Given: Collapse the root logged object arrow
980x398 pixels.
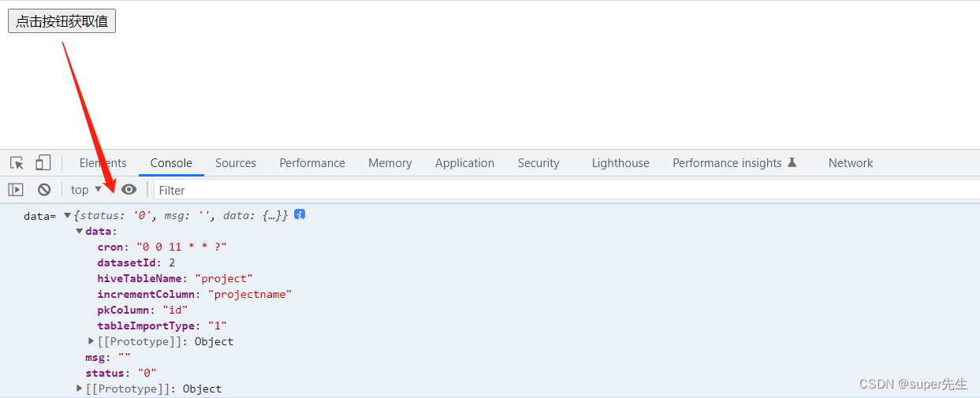Looking at the screenshot, I should (x=68, y=215).
